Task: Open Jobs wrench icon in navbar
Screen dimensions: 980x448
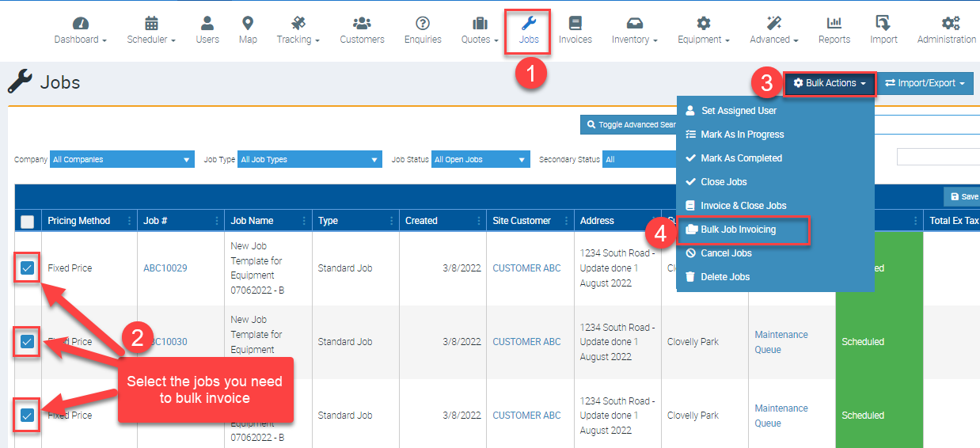Action: (529, 23)
